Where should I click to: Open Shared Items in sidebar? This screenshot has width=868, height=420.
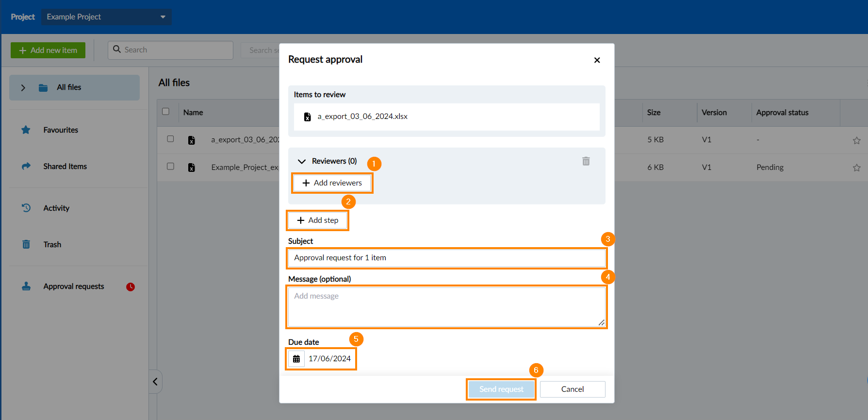coord(65,166)
